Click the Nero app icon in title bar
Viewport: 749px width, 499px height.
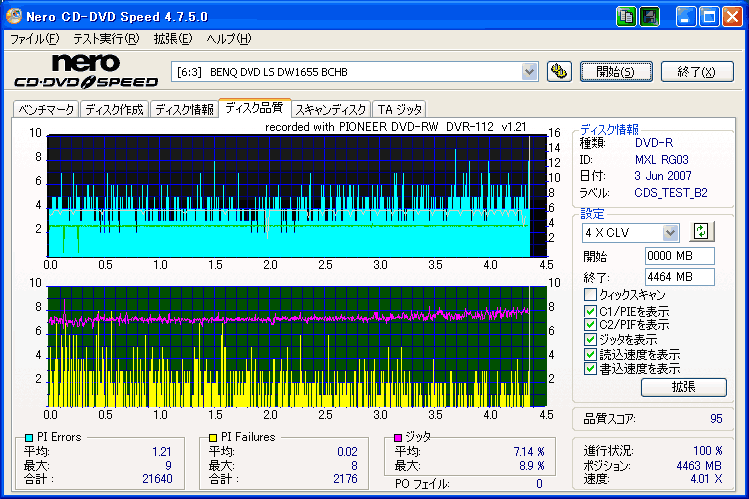tap(12, 16)
